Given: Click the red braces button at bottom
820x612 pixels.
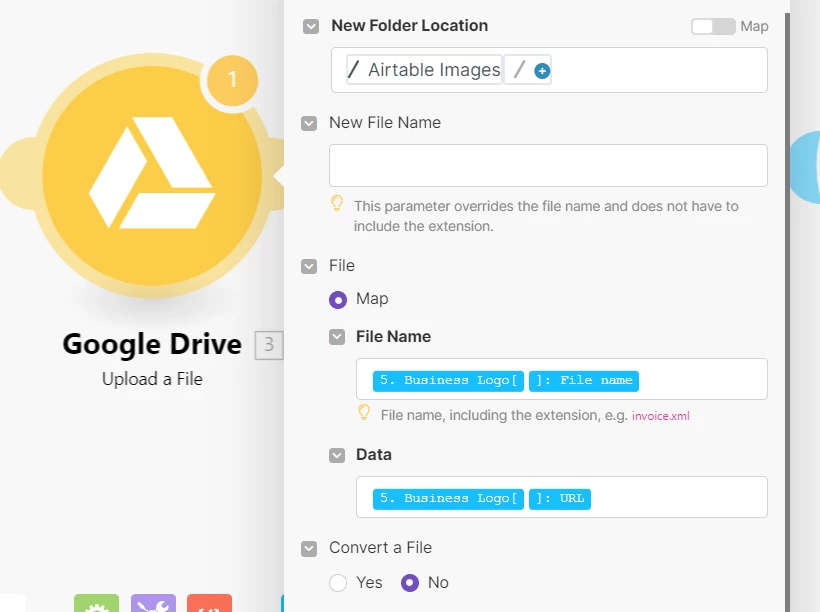Looking at the screenshot, I should 209,603.
